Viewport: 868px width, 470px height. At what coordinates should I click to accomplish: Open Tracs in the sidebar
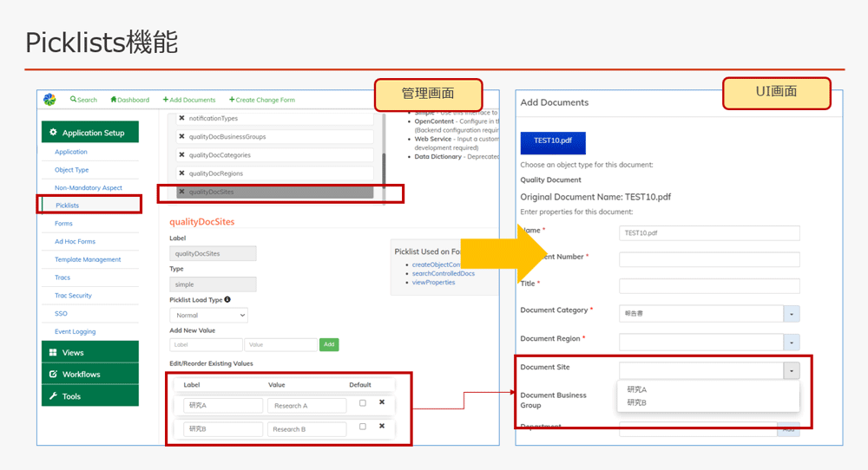pos(62,277)
